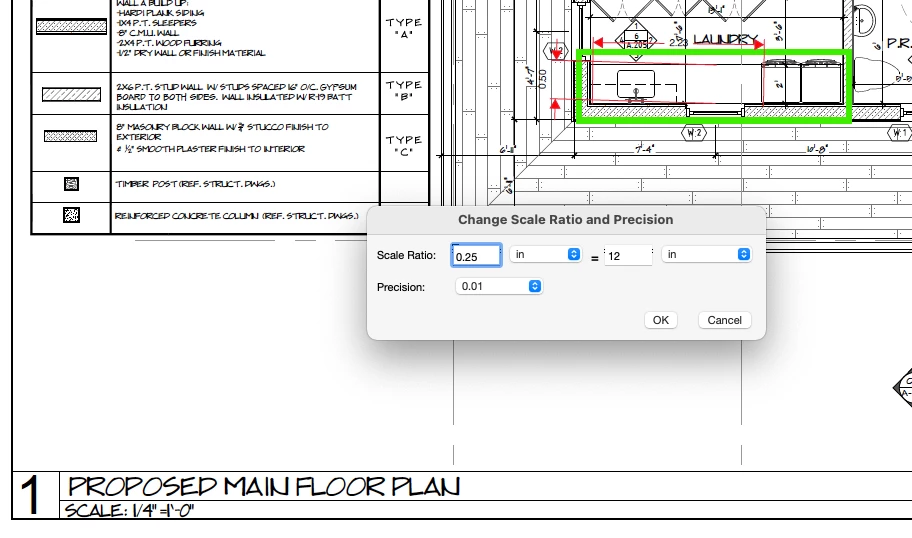
Task: Click the '2X6 P.T. STUD WALL' description text
Action: [236, 97]
